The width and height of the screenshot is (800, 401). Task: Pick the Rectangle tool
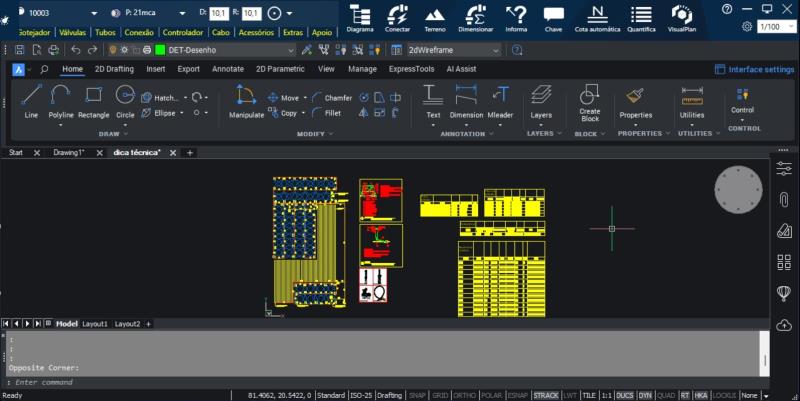94,100
